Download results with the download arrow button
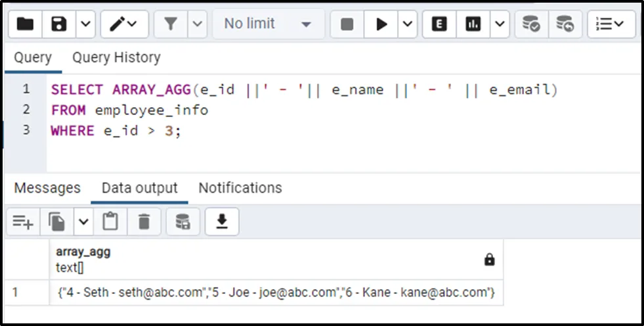 222,222
